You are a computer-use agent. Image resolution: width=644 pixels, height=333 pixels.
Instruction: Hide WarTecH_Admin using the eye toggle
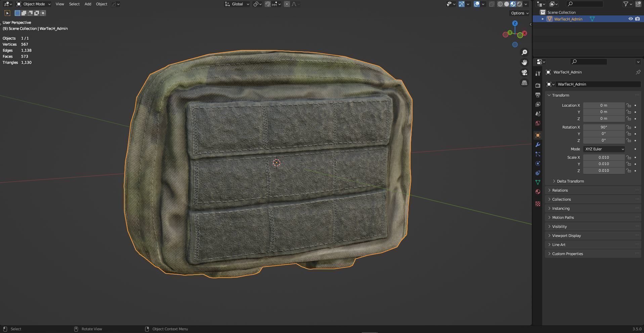point(630,19)
